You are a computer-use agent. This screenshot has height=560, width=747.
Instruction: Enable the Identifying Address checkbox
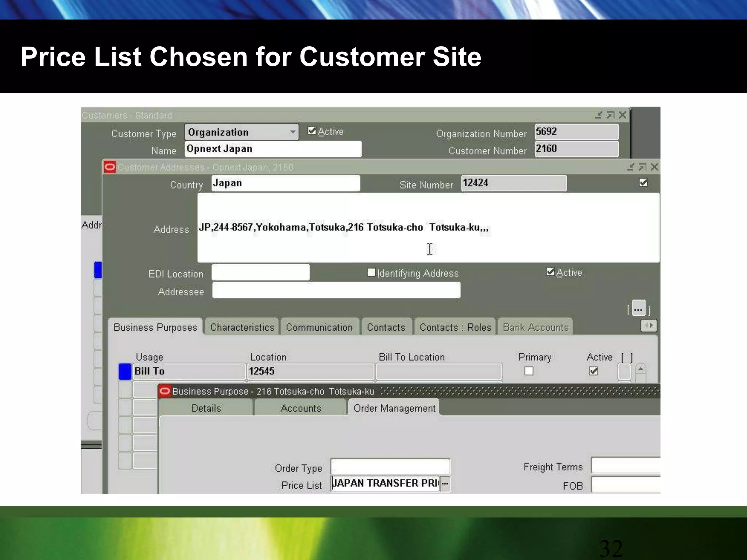click(371, 272)
